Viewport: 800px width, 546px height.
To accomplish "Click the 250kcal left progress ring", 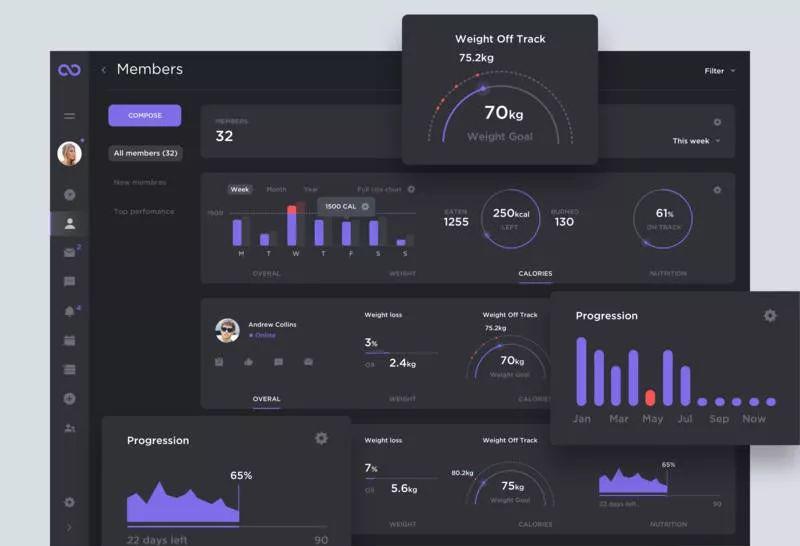I will (x=511, y=219).
